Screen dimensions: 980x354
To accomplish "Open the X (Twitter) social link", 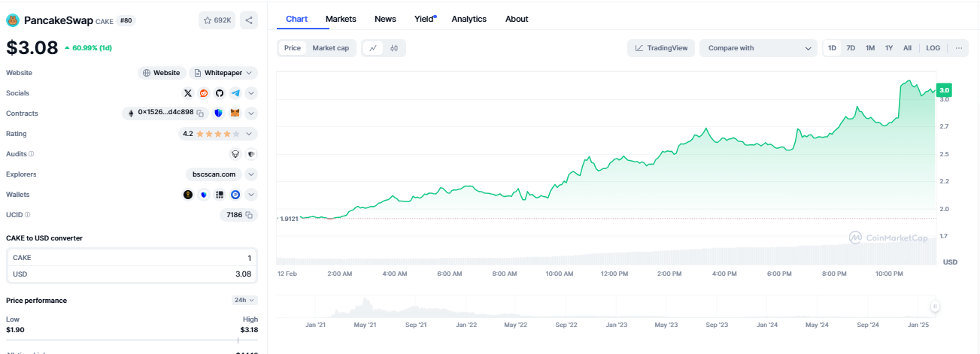I will coord(188,93).
